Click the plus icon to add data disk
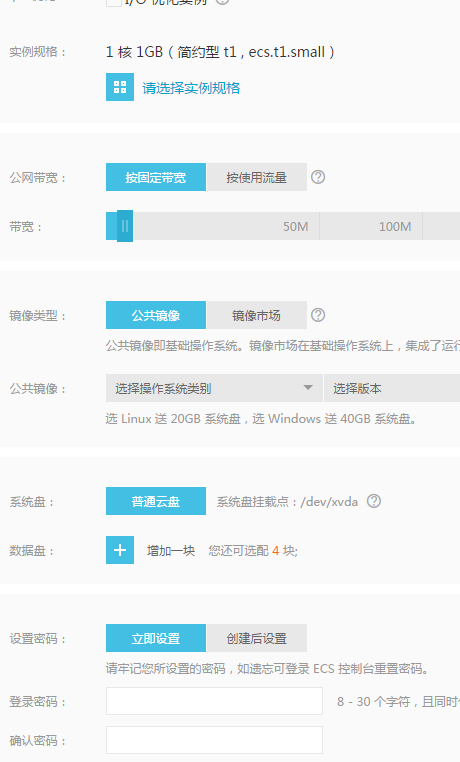 pos(120,550)
